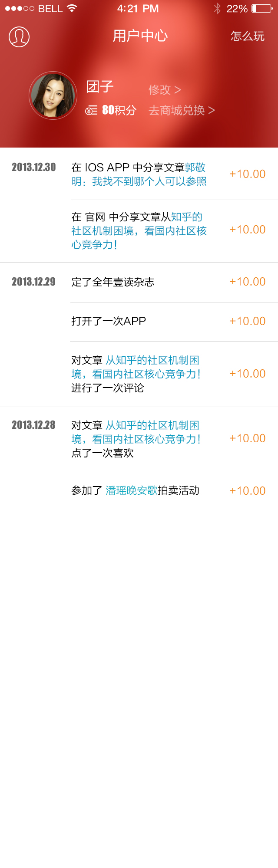
Task: Tap the 80积分 points balance
Action: [x=119, y=110]
